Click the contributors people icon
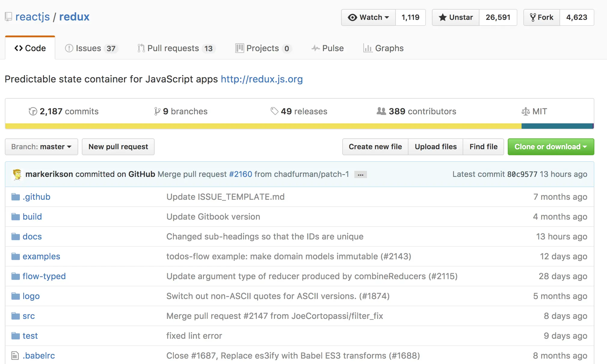This screenshot has width=607, height=364. (x=381, y=111)
